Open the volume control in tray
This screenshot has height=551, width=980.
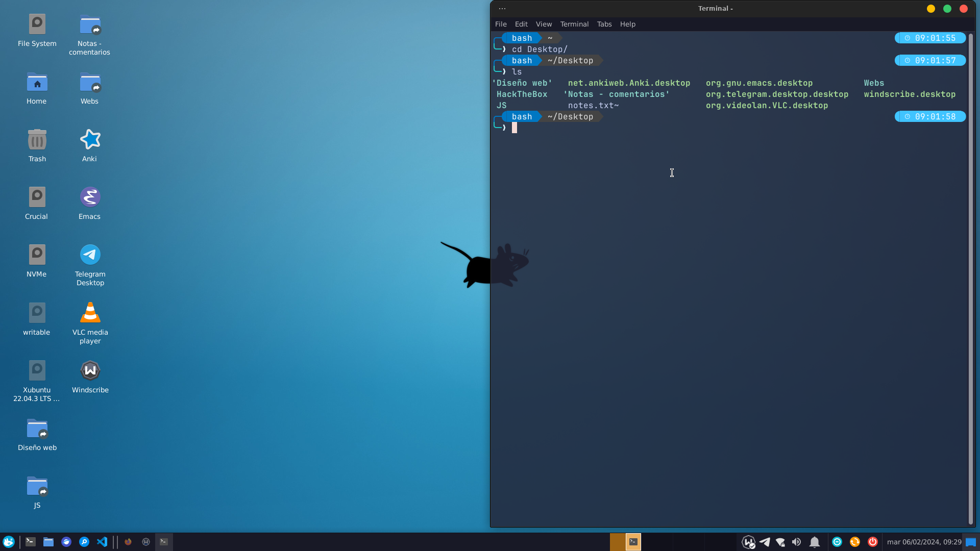pos(796,542)
